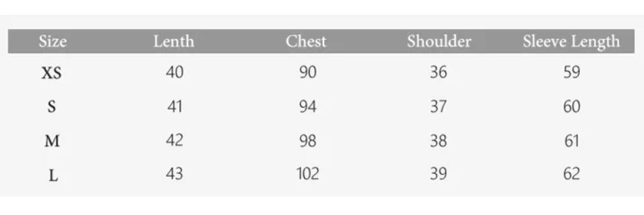Select the Chest column header
The image size is (644, 215).
tap(306, 41)
